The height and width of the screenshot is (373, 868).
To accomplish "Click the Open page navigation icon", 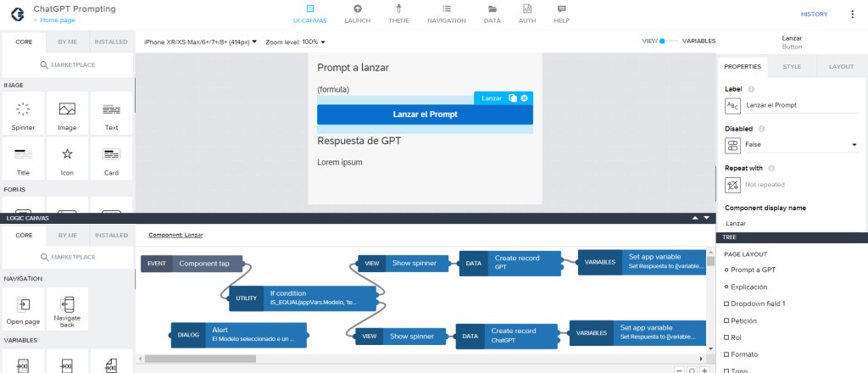I will pos(23,309).
